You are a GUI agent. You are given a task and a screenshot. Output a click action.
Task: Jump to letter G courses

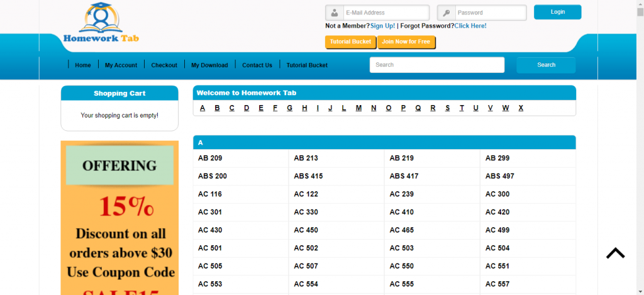coord(289,108)
